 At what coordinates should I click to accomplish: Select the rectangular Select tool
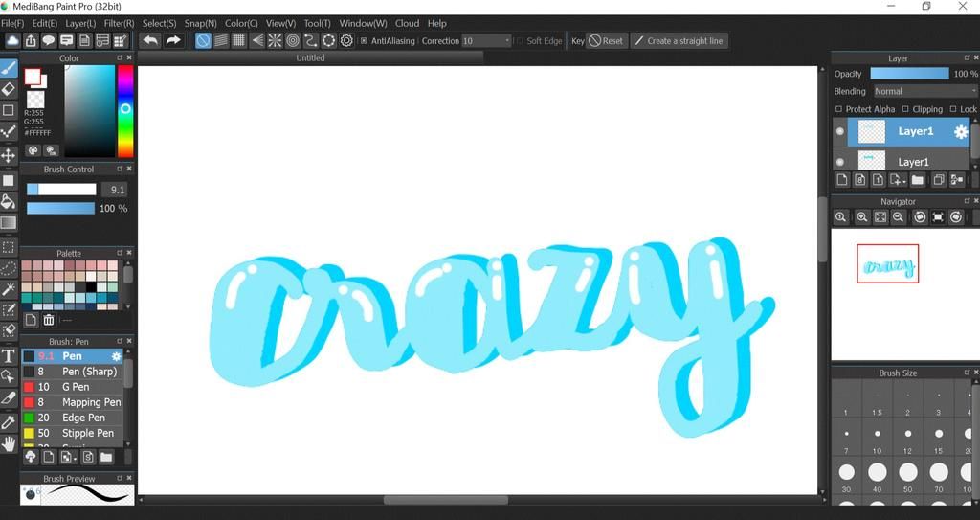click(8, 248)
